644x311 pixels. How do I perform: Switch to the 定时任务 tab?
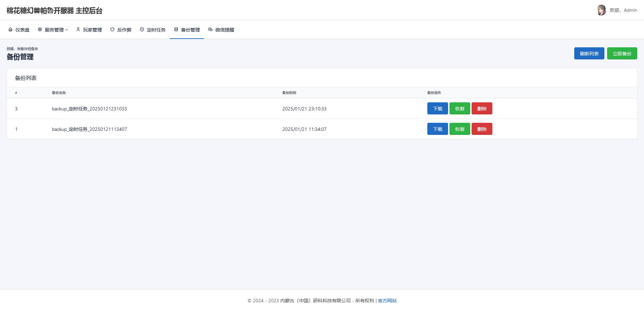tap(153, 30)
